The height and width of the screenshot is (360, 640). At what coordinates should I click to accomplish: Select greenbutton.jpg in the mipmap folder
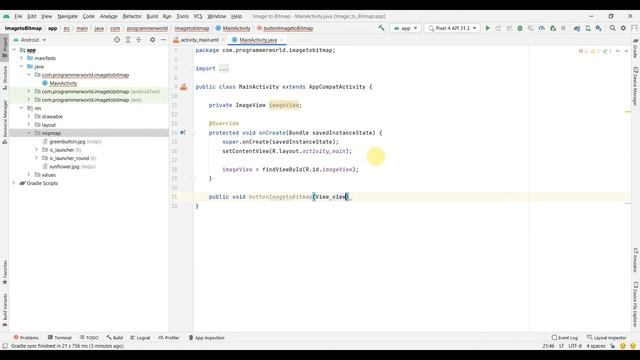click(x=67, y=141)
